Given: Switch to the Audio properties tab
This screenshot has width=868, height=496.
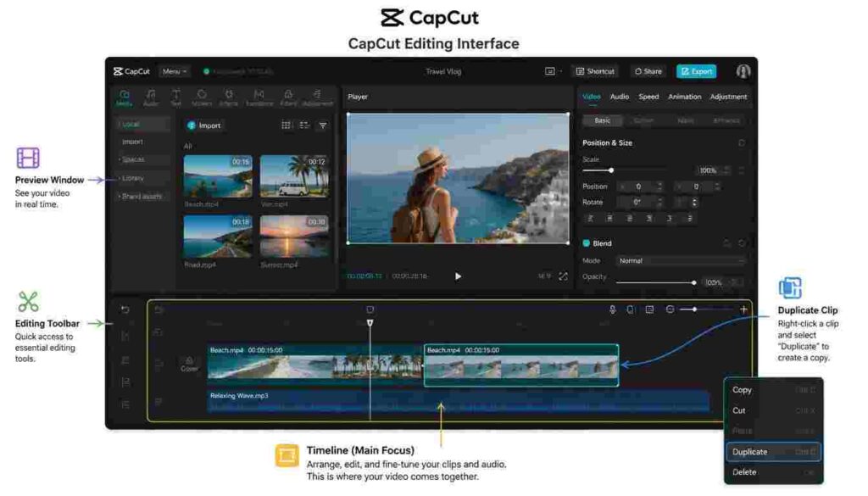Looking at the screenshot, I should pyautogui.click(x=620, y=97).
